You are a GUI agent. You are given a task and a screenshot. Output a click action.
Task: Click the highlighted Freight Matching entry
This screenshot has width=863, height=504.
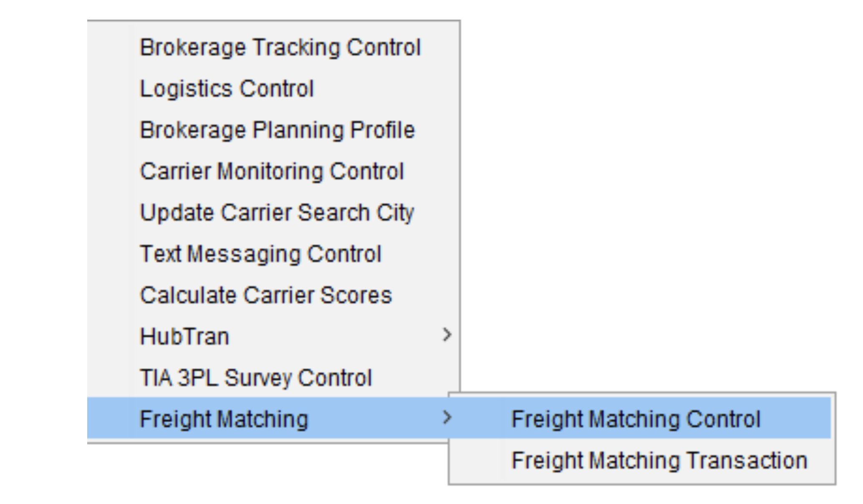click(224, 419)
